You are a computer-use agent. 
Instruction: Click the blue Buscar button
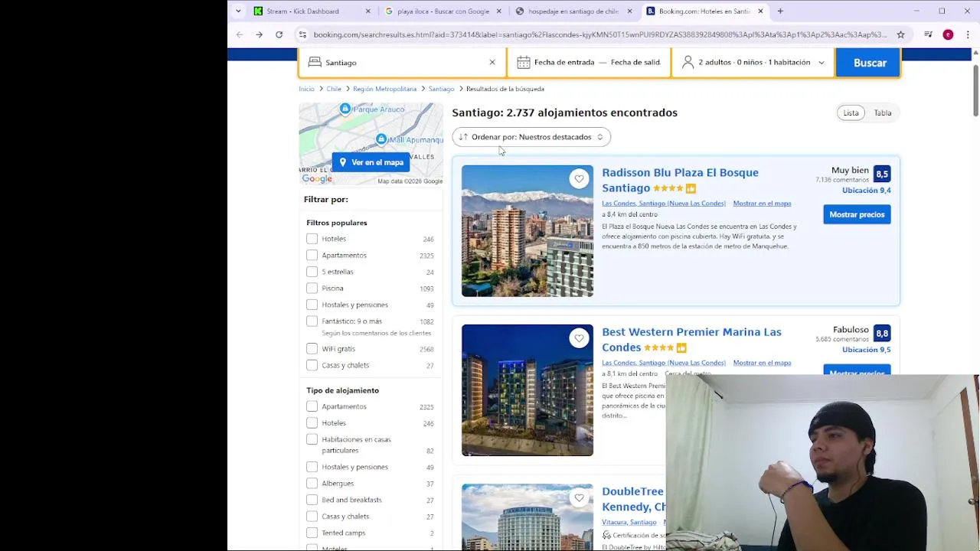868,63
